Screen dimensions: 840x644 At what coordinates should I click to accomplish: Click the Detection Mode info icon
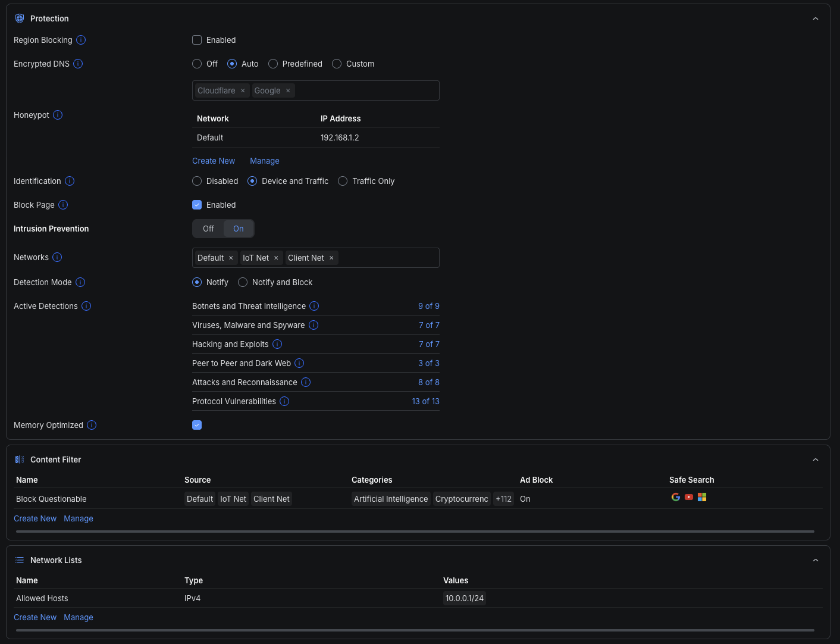tap(80, 282)
